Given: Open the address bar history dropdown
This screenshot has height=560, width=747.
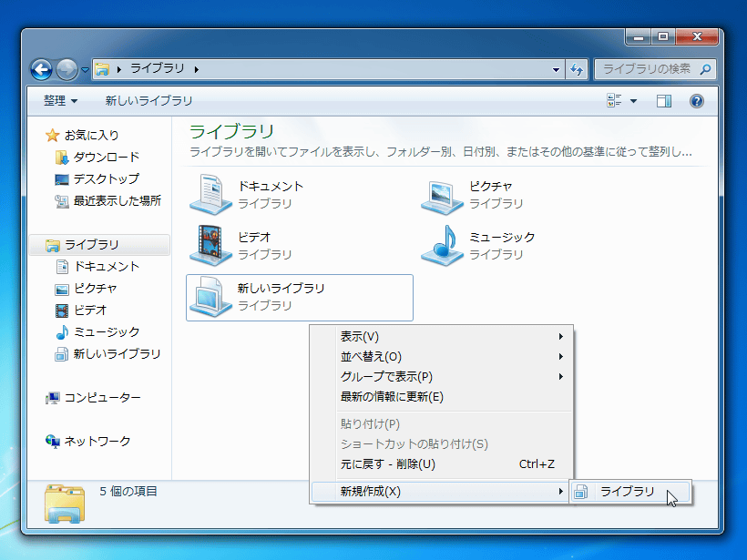Looking at the screenshot, I should tap(556, 70).
